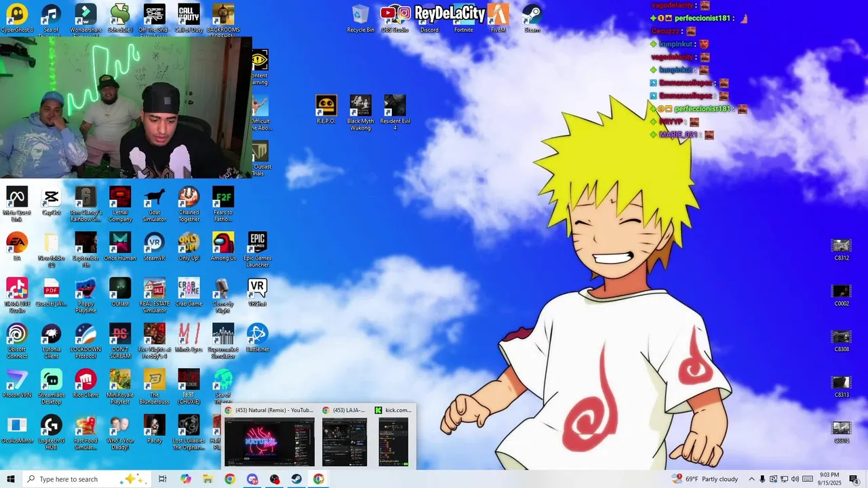Open the R.E.P.O. game shortcut

pyautogui.click(x=326, y=110)
